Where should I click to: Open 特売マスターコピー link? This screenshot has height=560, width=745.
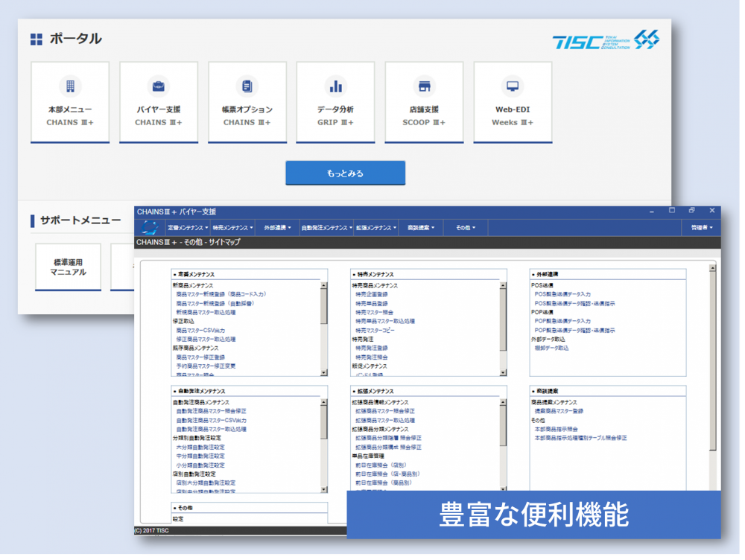click(x=375, y=331)
